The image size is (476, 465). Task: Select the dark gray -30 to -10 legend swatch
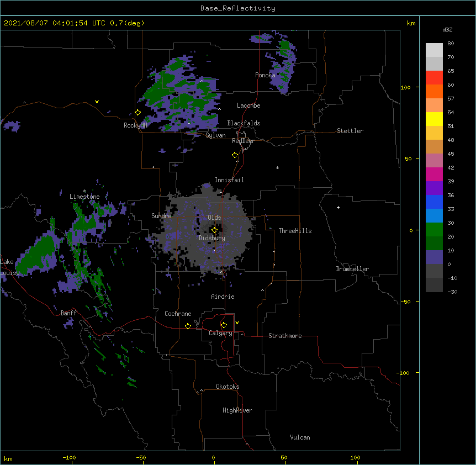pos(434,285)
